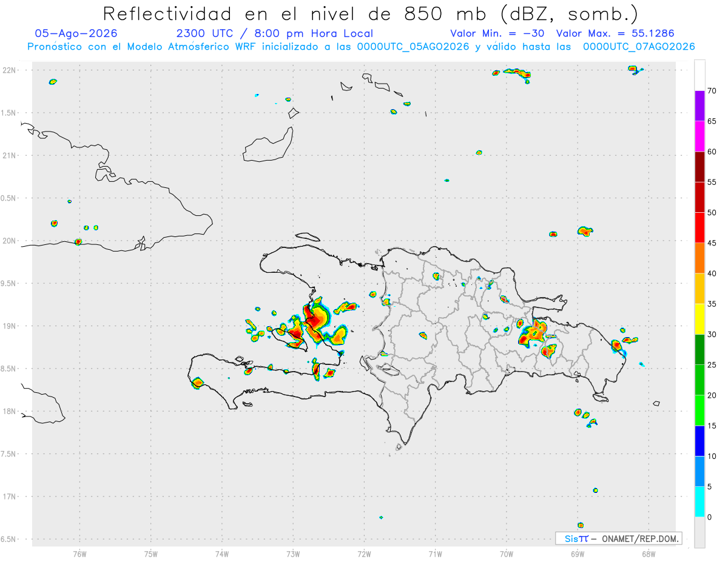Click the colorbar label '5'
This screenshot has width=728, height=562.
point(709,487)
